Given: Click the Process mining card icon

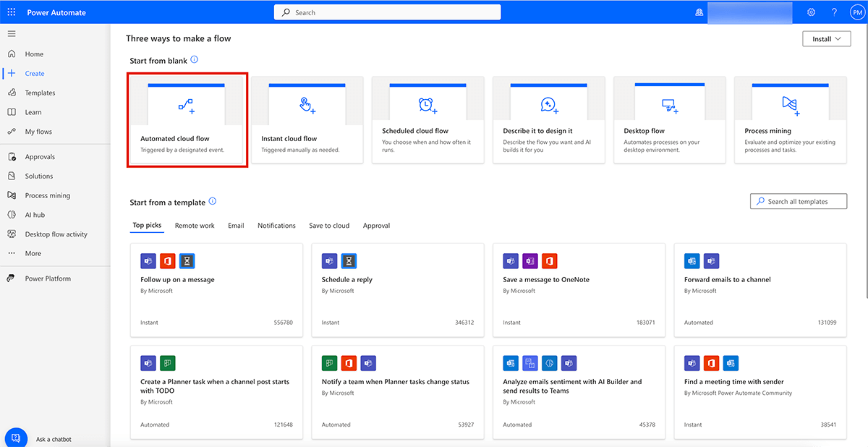Looking at the screenshot, I should point(790,106).
